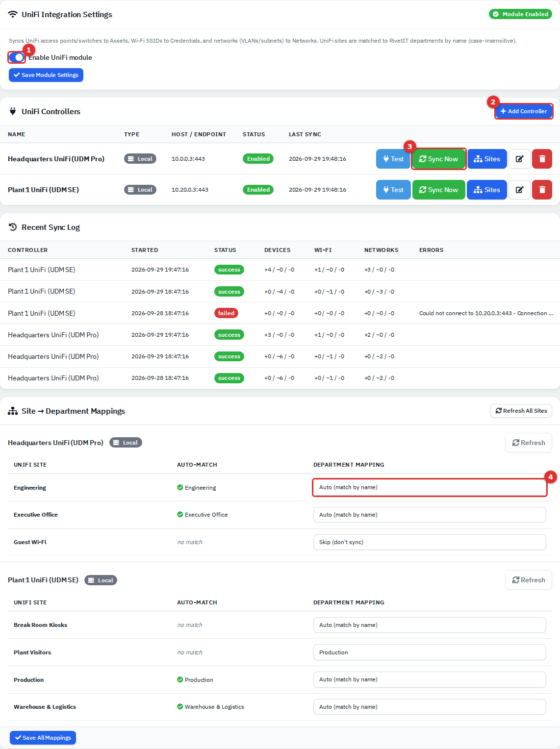Open department mapping dropdown for Production site

[430, 679]
